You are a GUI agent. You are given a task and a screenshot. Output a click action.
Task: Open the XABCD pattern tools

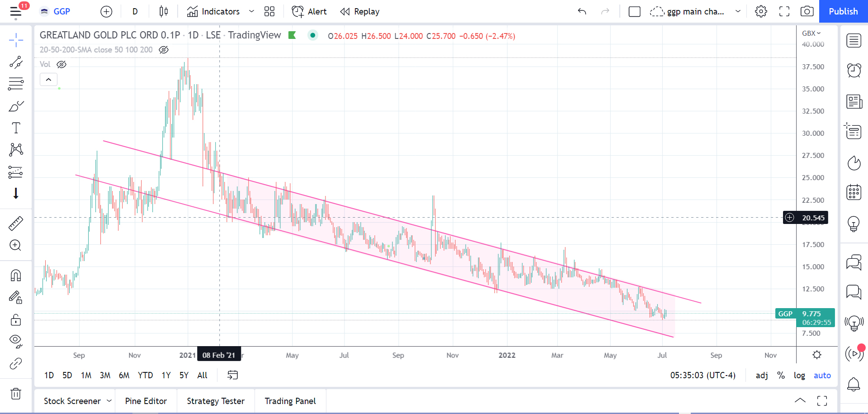16,150
